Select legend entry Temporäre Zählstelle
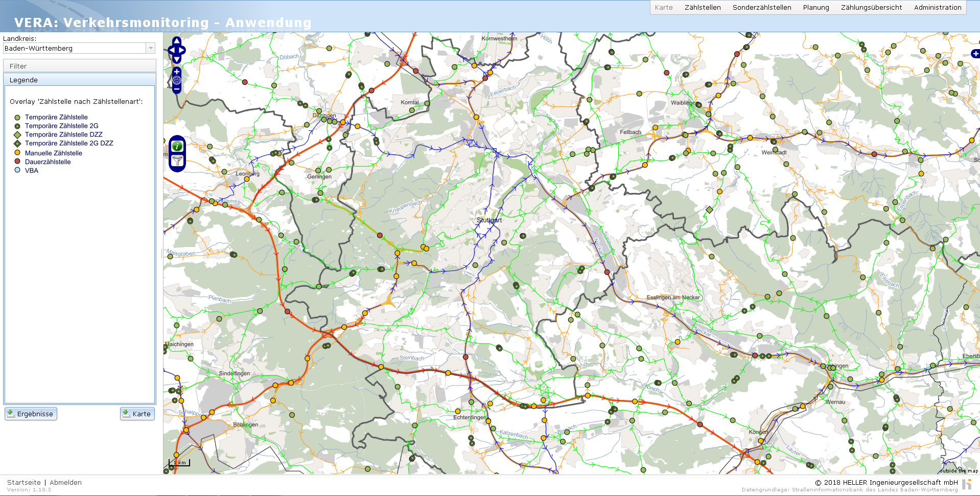The height and width of the screenshot is (496, 980). coord(56,117)
